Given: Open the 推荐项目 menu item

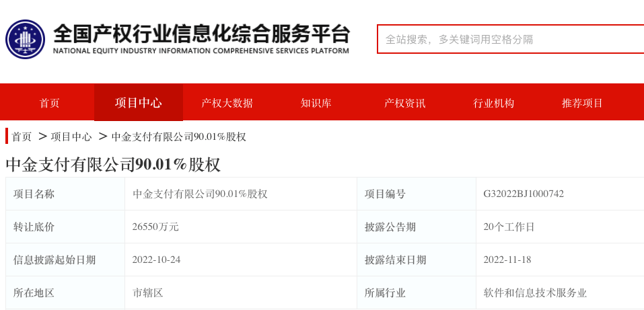Looking at the screenshot, I should 582,103.
